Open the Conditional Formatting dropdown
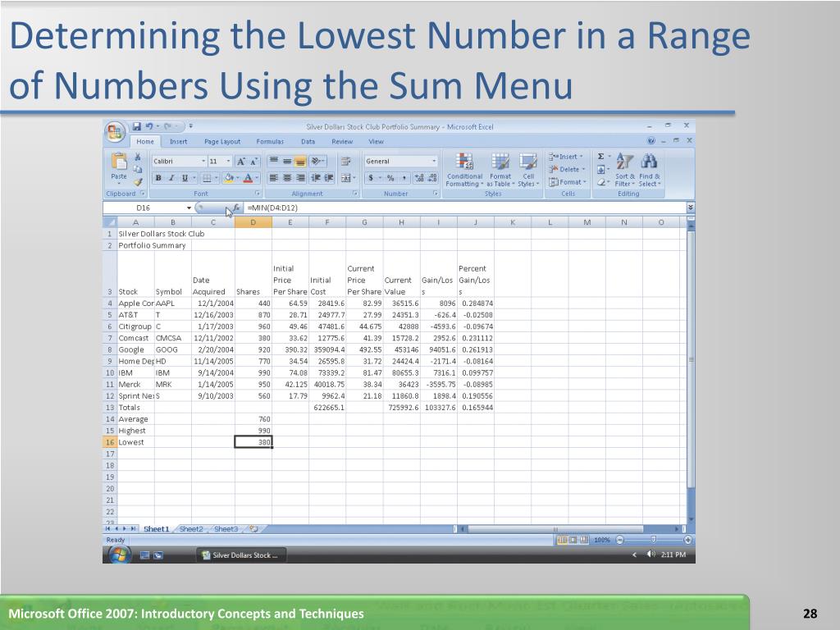 [464, 169]
